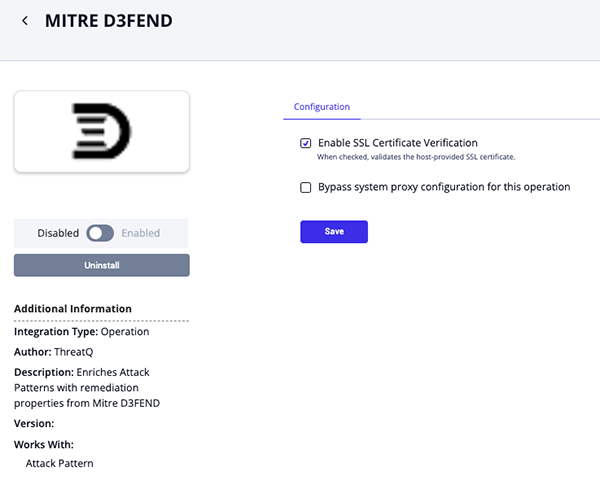Toggle the Disabled/Enabled switch
This screenshot has height=480, width=600.
point(100,233)
